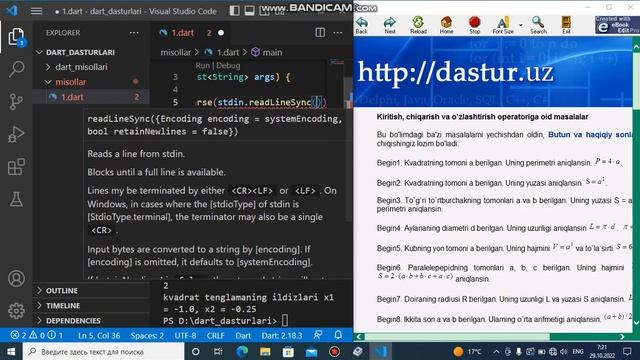Click the Windows taskbar search box
The width and height of the screenshot is (640, 360).
104,351
